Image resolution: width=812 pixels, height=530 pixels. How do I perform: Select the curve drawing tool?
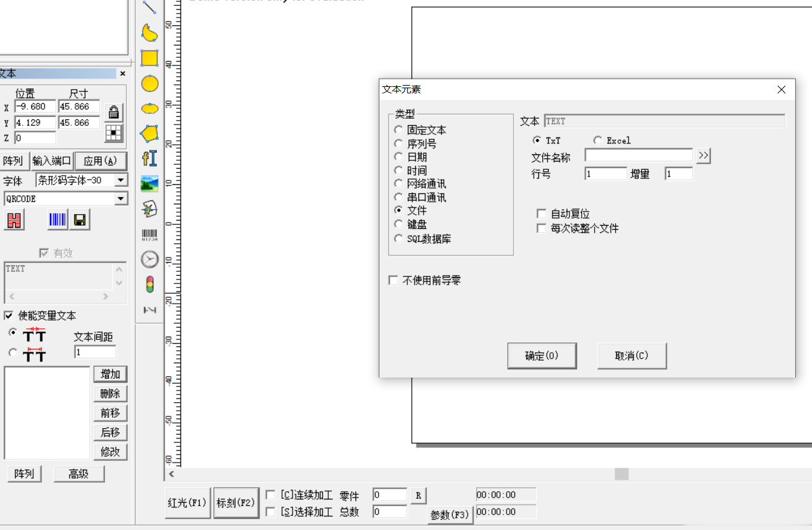click(150, 32)
